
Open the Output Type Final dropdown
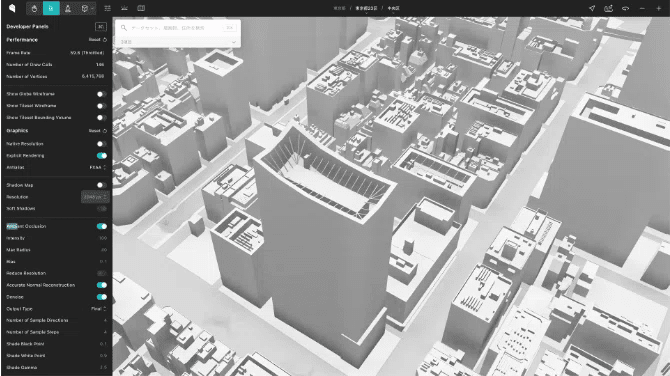pos(98,308)
